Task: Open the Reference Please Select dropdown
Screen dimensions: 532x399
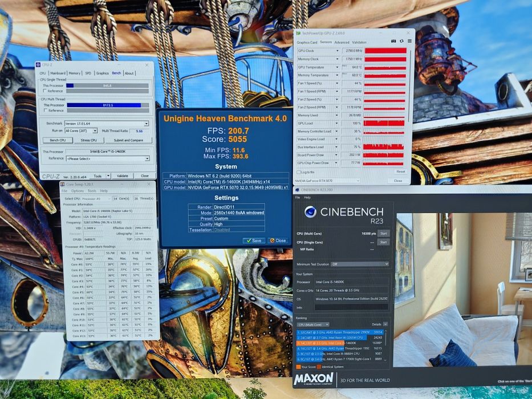Action: pyautogui.click(x=107, y=158)
